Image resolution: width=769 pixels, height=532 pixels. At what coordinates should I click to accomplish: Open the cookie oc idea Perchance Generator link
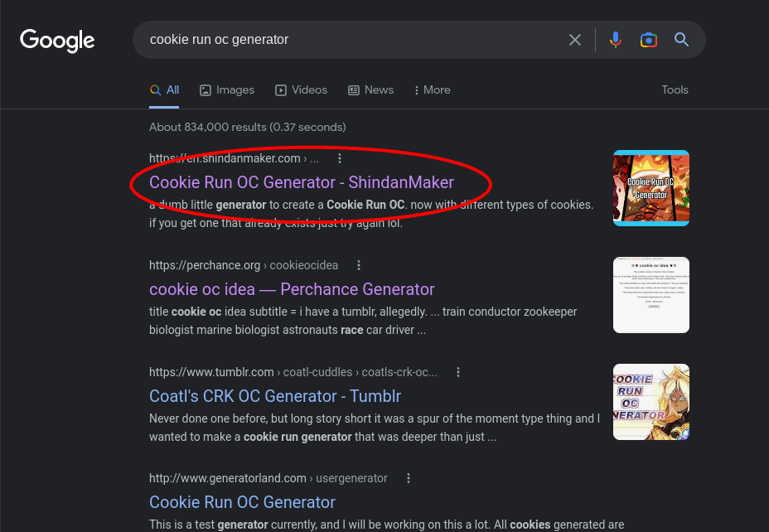292,289
